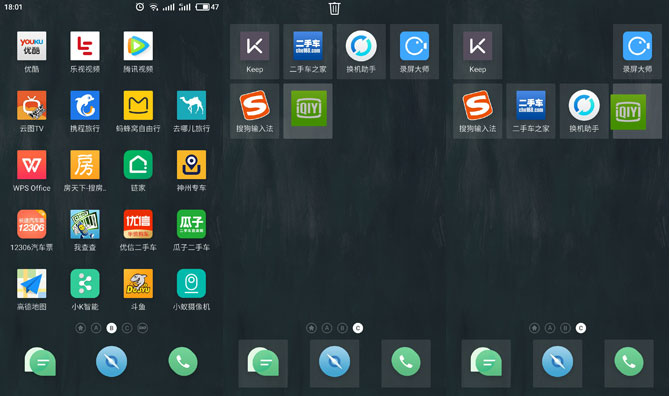Screen dimensions: 670x396
Task: Launch 12306汽车票 app
Action: point(32,224)
